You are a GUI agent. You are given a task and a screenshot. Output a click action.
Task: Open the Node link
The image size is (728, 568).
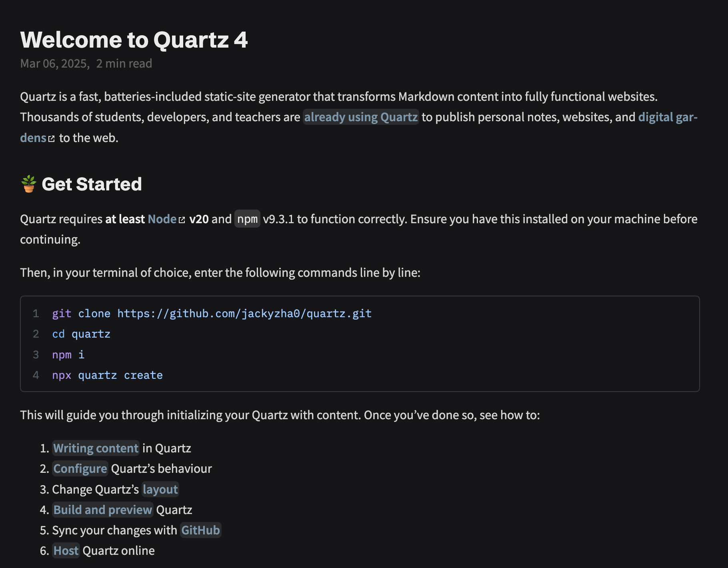pos(162,219)
